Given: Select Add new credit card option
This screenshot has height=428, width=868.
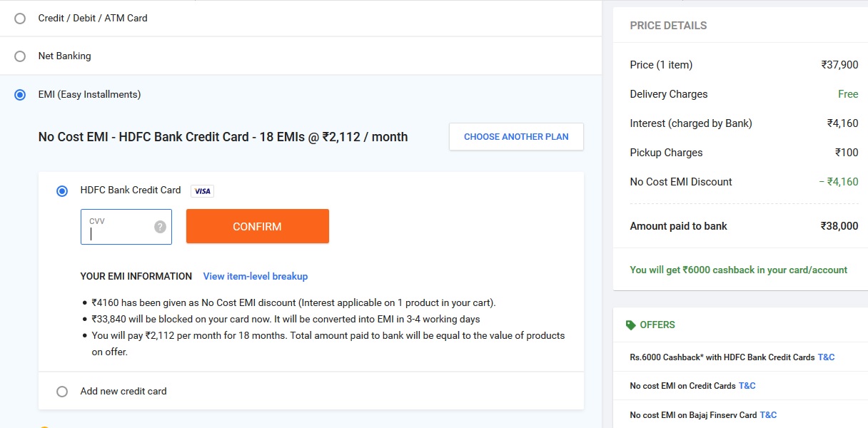Looking at the screenshot, I should [62, 392].
